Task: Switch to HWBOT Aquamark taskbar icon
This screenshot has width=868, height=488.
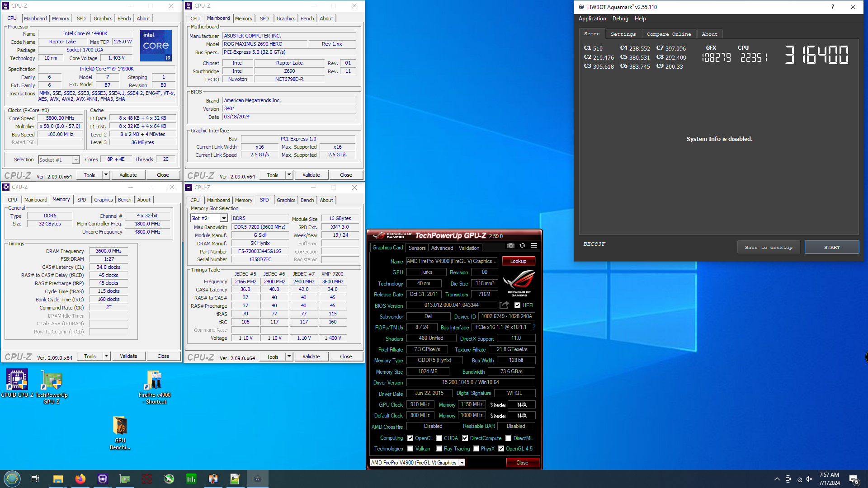Action: (x=258, y=479)
